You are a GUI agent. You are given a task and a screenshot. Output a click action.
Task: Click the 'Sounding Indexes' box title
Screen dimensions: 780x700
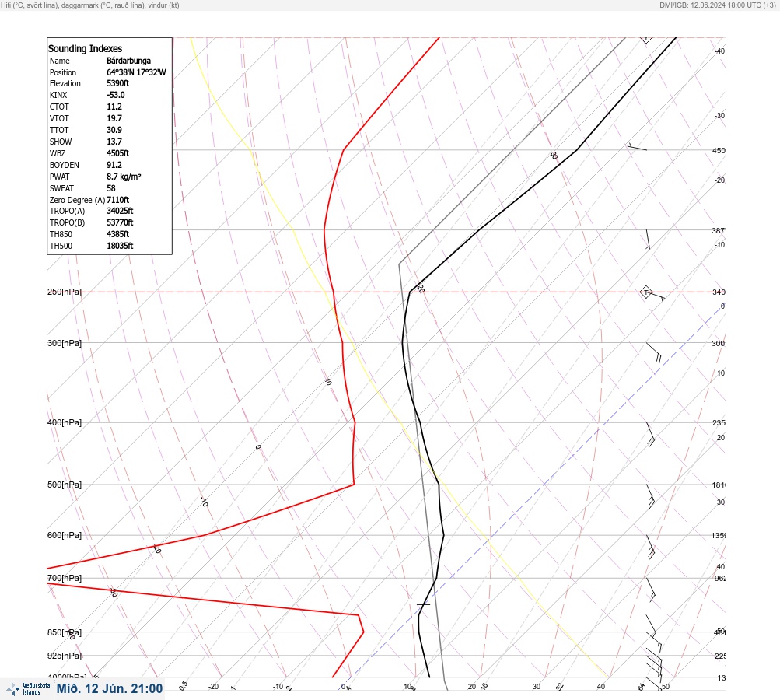click(x=85, y=48)
